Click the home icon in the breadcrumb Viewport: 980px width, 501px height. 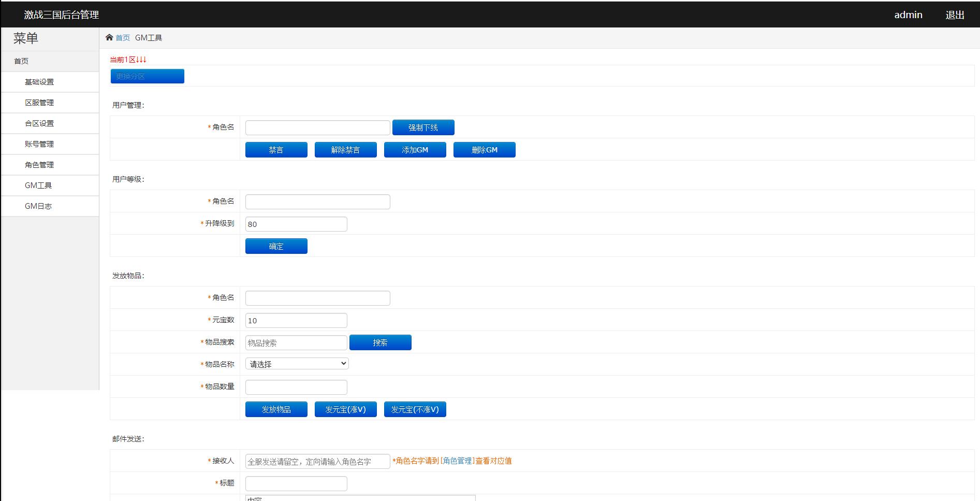click(109, 37)
